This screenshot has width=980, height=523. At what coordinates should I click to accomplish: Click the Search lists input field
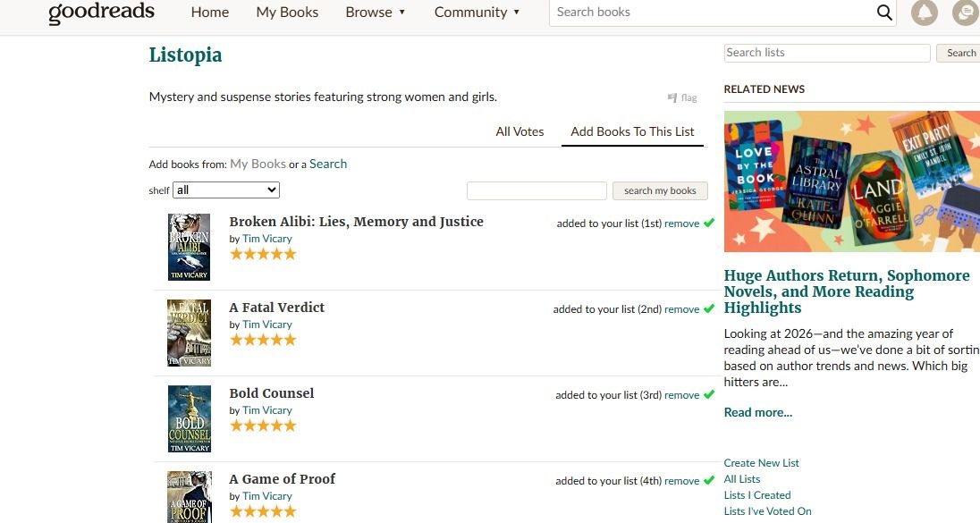pyautogui.click(x=826, y=53)
